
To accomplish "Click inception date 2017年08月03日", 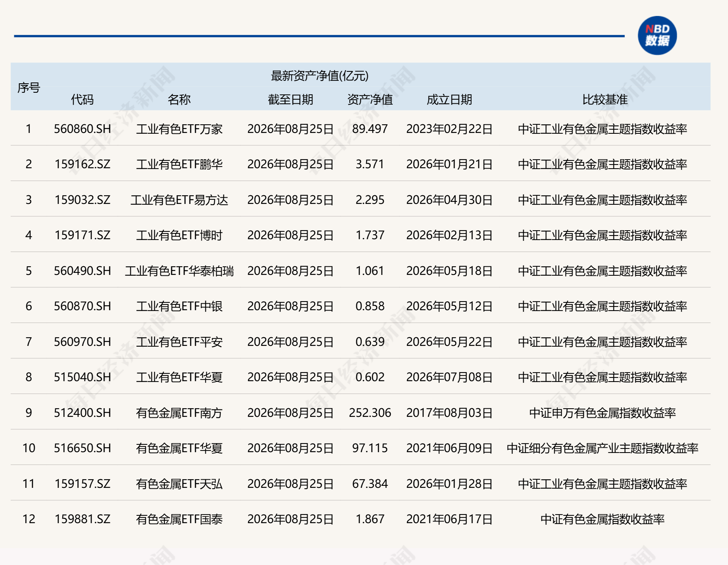I will [x=450, y=413].
